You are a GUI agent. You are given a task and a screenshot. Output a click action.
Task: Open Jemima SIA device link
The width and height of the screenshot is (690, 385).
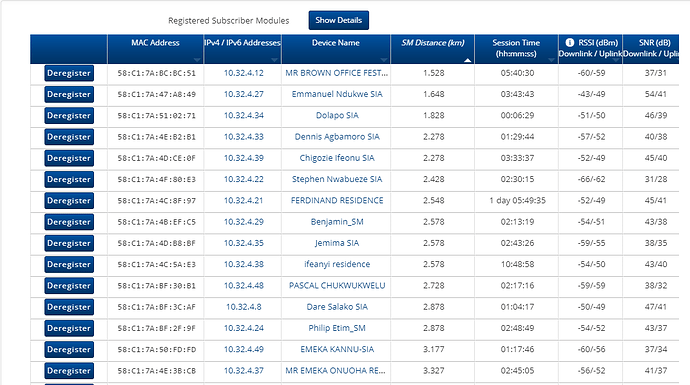click(x=337, y=243)
